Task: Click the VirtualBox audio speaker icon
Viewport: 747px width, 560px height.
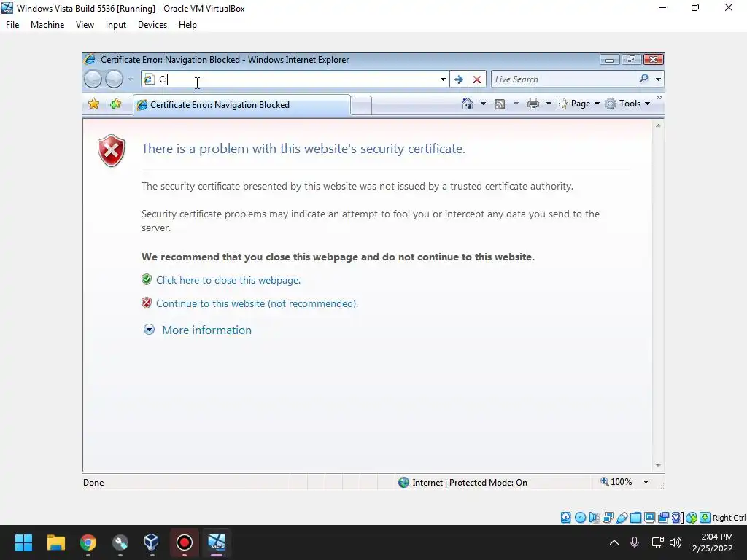Action: pos(594,518)
